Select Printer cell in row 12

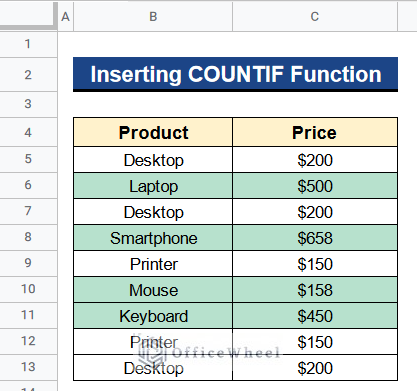tap(153, 342)
